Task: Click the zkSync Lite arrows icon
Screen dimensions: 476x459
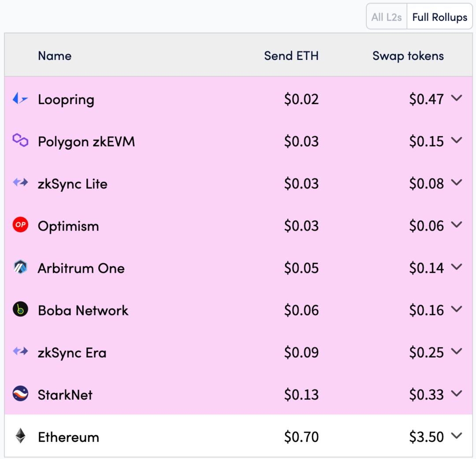Action: (x=20, y=183)
